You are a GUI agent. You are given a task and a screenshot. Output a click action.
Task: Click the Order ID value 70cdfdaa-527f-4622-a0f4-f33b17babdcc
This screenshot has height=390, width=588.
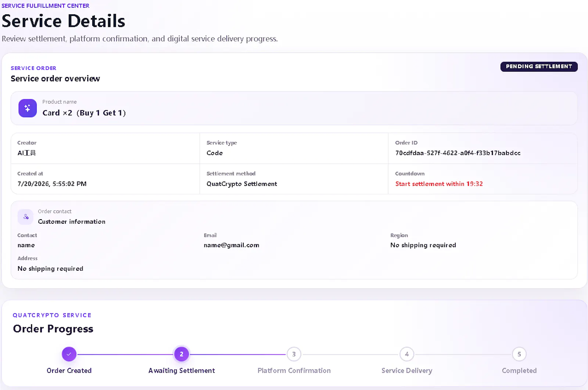tap(458, 153)
